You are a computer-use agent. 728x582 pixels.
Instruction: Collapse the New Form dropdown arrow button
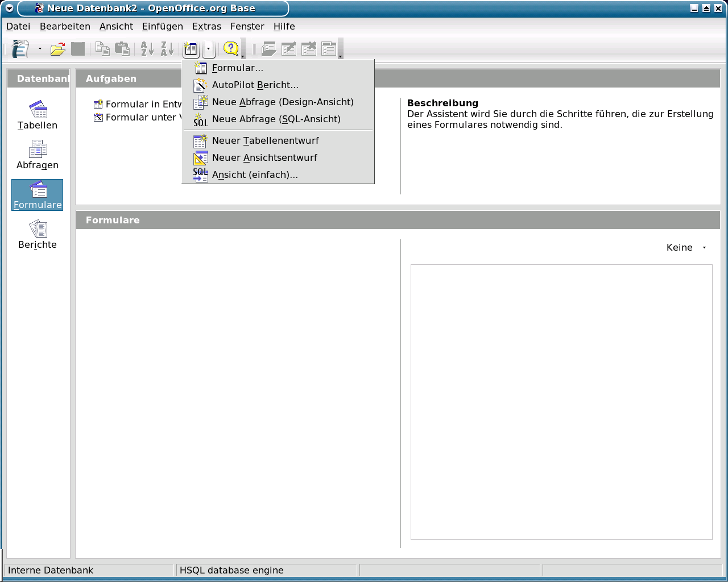(x=209, y=49)
